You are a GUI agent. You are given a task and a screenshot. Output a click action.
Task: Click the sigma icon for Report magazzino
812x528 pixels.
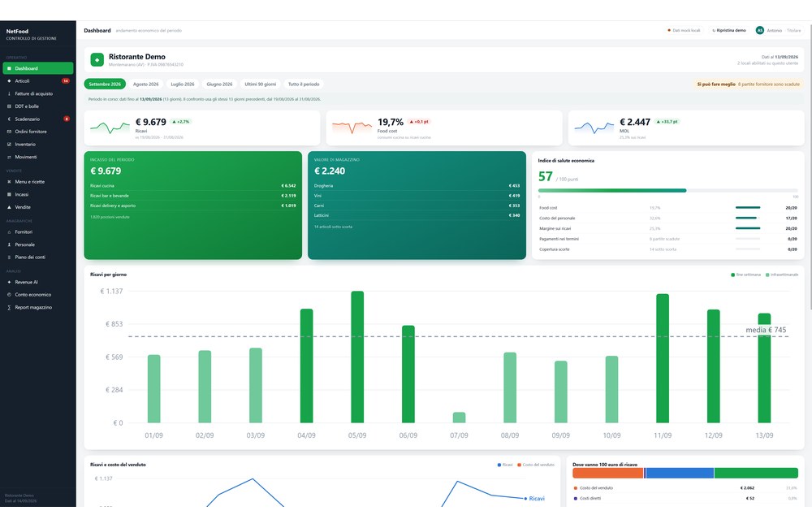tap(9, 307)
